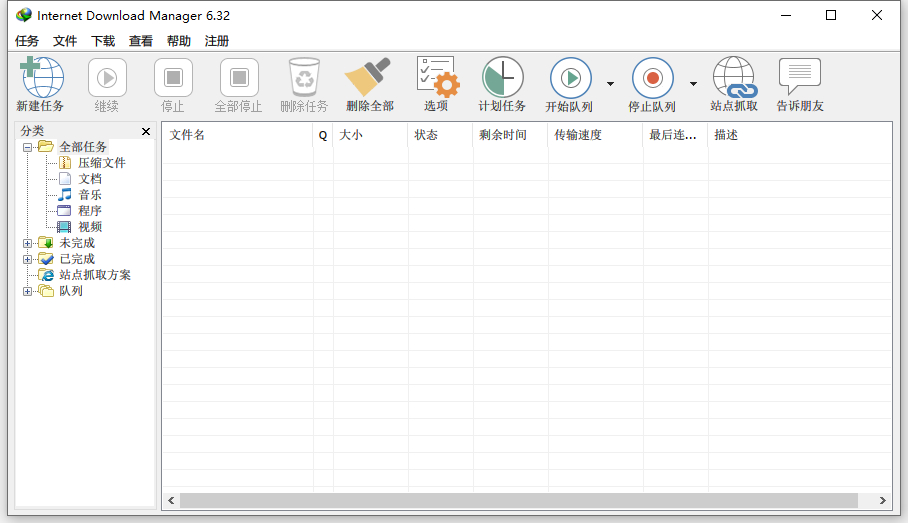Click the horizontal scrollbar left arrow

coord(171,500)
